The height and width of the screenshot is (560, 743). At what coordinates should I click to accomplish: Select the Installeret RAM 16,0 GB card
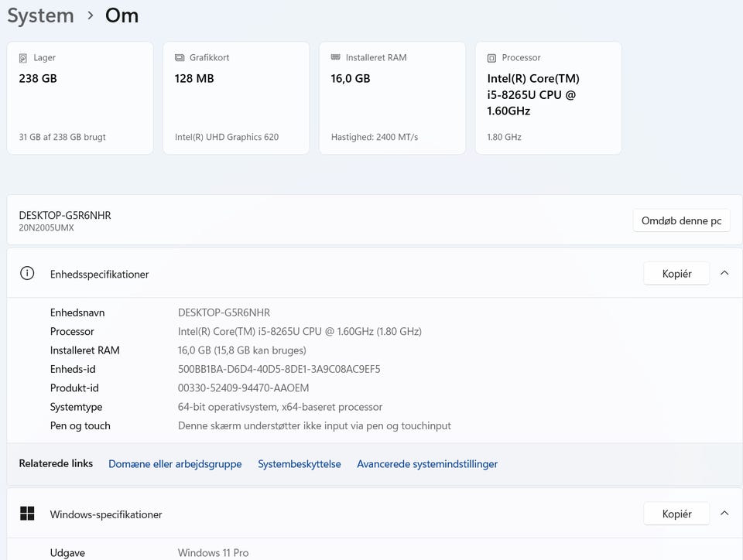tap(392, 98)
